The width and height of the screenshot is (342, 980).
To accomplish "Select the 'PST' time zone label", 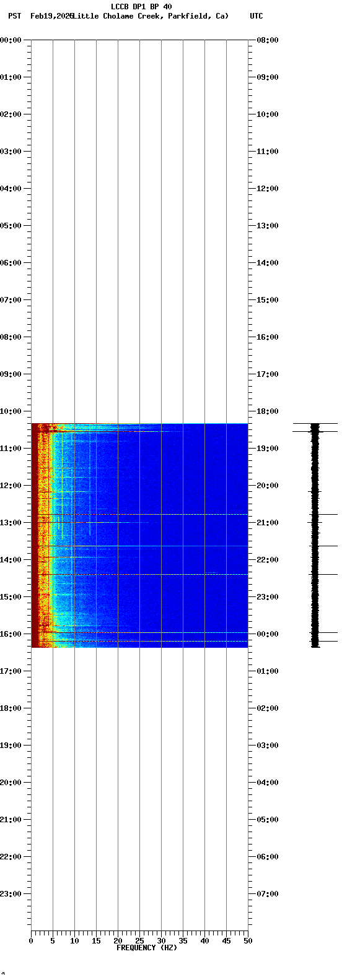I will pyautogui.click(x=15, y=16).
